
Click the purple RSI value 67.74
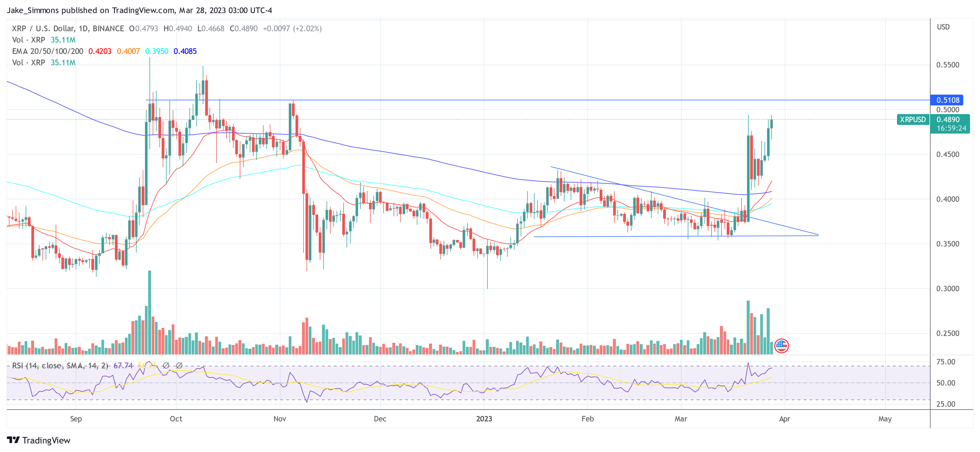123,366
